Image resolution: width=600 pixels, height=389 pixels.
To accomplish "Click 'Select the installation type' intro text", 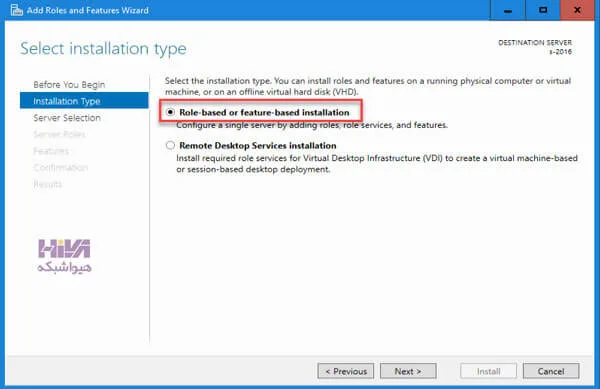I will pyautogui.click(x=368, y=86).
